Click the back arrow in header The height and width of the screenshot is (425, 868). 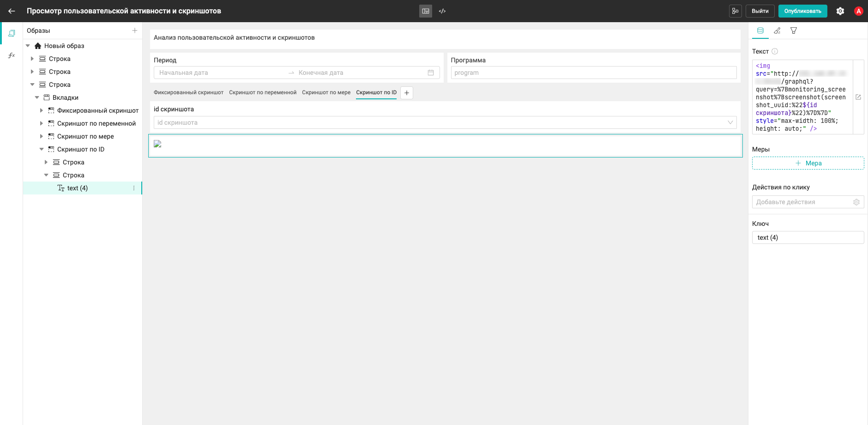12,11
